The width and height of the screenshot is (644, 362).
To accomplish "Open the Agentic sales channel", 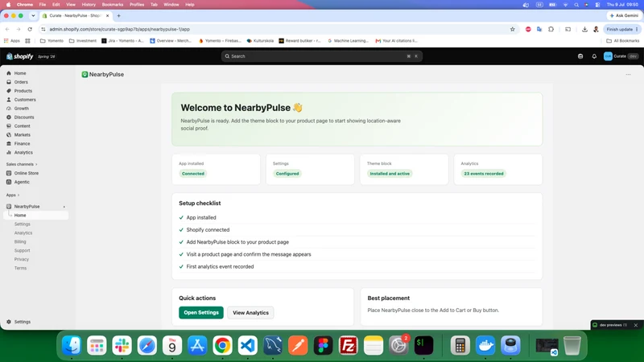I will click(22, 182).
